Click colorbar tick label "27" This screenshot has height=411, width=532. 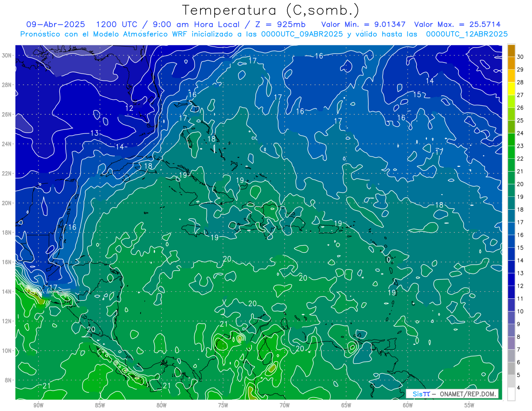pyautogui.click(x=520, y=95)
